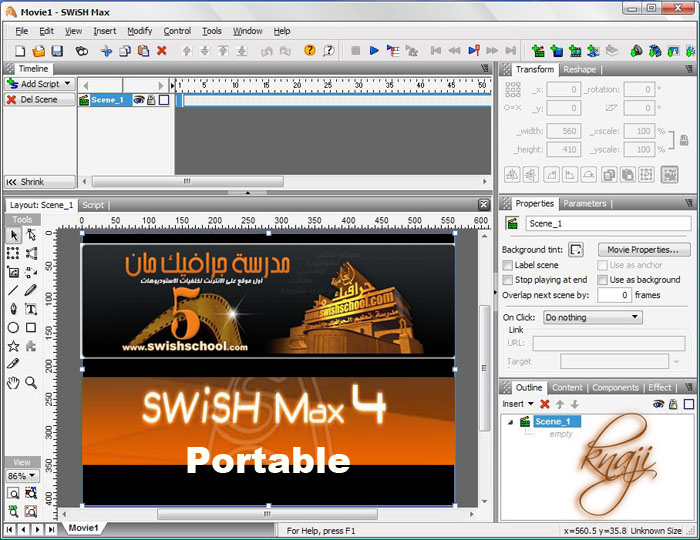This screenshot has width=700, height=540.
Task: Select the Line drawing tool
Action: [x=13, y=290]
